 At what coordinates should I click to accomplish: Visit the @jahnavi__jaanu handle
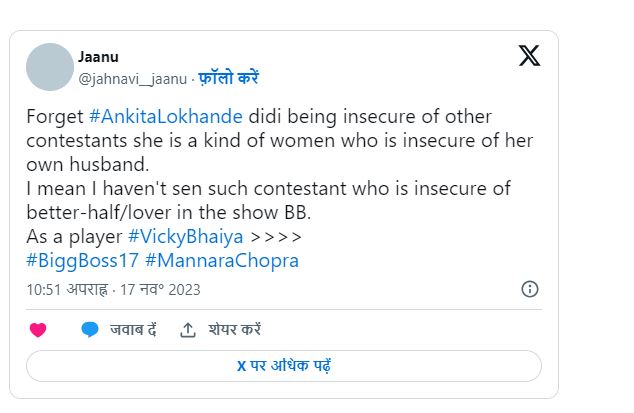point(133,79)
